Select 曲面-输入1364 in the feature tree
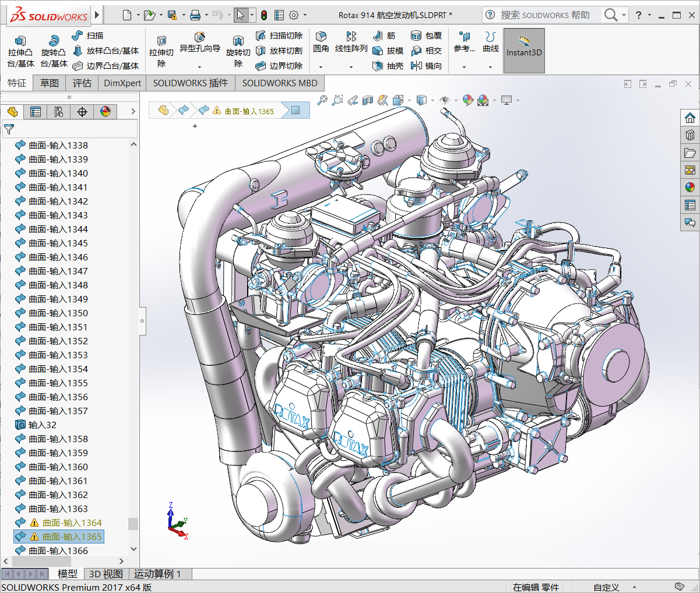Viewport: 700px width, 593px height. point(72,523)
